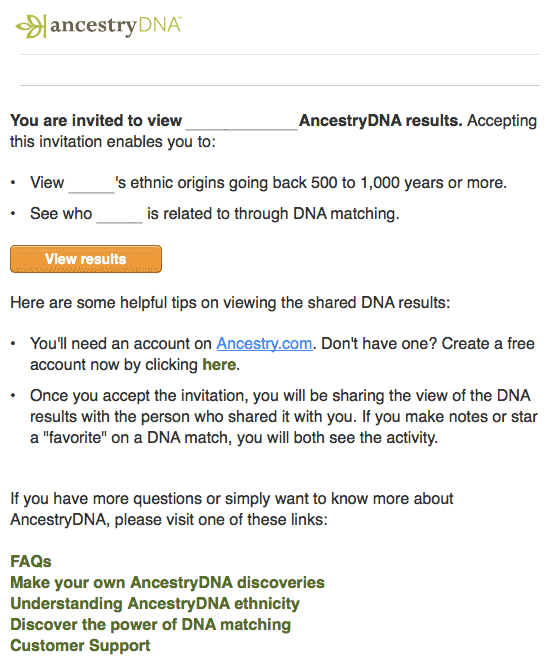The image size is (559, 662).
Task: Click the "is related to through DNA matching" text
Action: pyautogui.click(x=273, y=214)
